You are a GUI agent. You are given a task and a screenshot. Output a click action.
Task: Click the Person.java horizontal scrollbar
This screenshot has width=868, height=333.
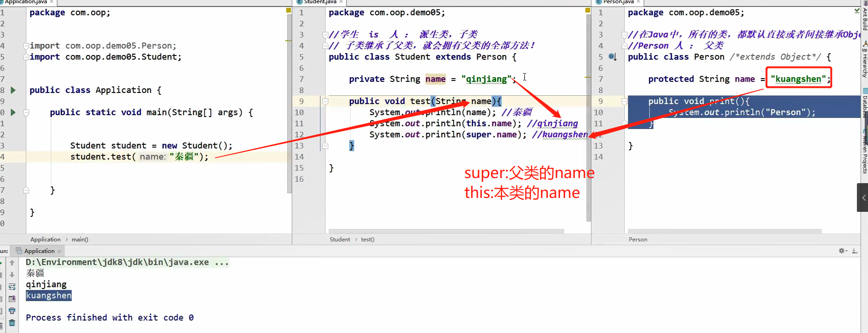tap(725, 231)
